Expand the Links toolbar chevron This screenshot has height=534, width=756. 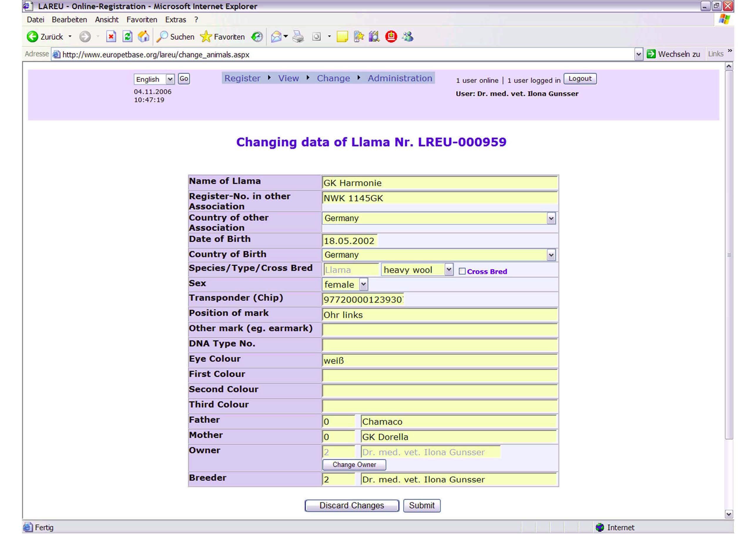pos(730,51)
